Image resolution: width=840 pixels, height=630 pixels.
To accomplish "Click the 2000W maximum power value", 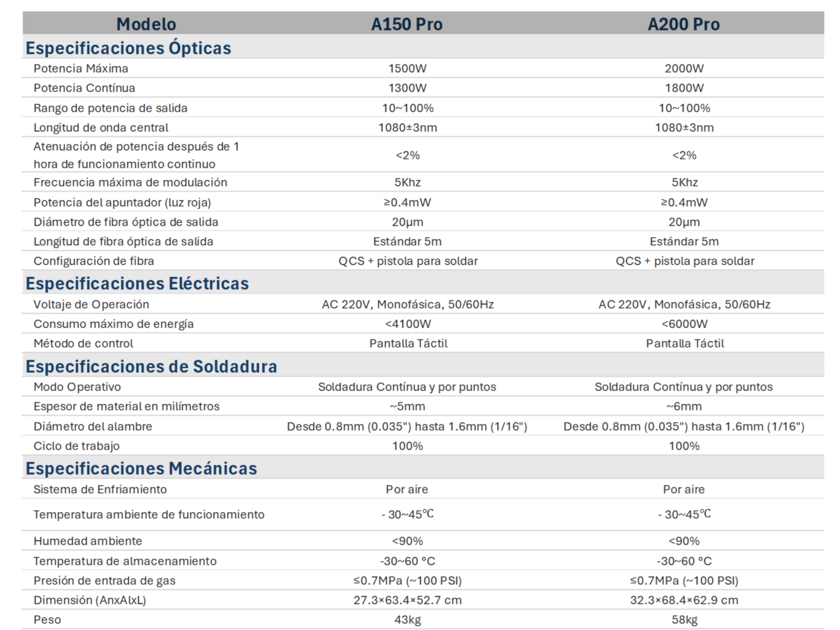I will click(x=684, y=68).
